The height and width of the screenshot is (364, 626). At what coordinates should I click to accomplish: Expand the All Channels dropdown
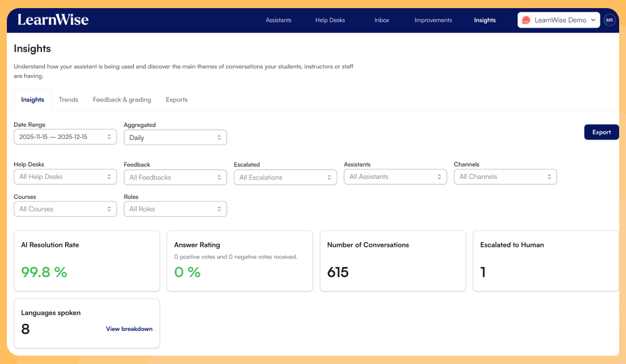[x=505, y=177]
